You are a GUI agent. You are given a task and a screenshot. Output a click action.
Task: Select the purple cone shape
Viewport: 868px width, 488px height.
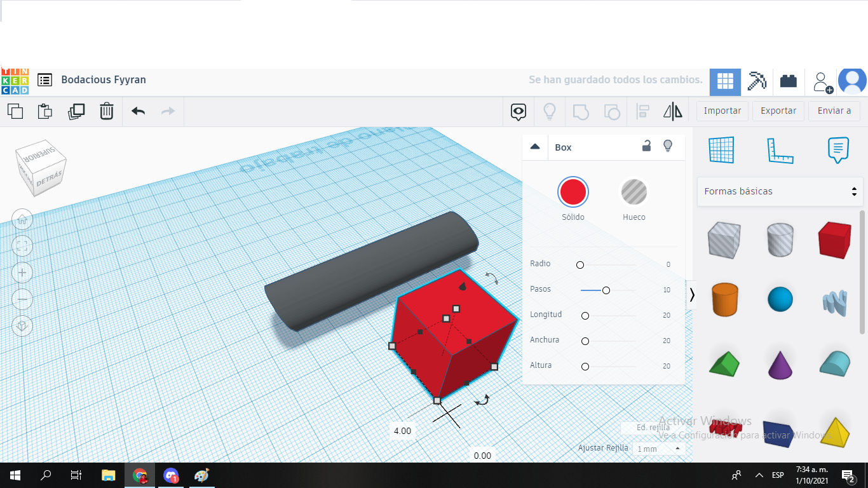coord(780,364)
